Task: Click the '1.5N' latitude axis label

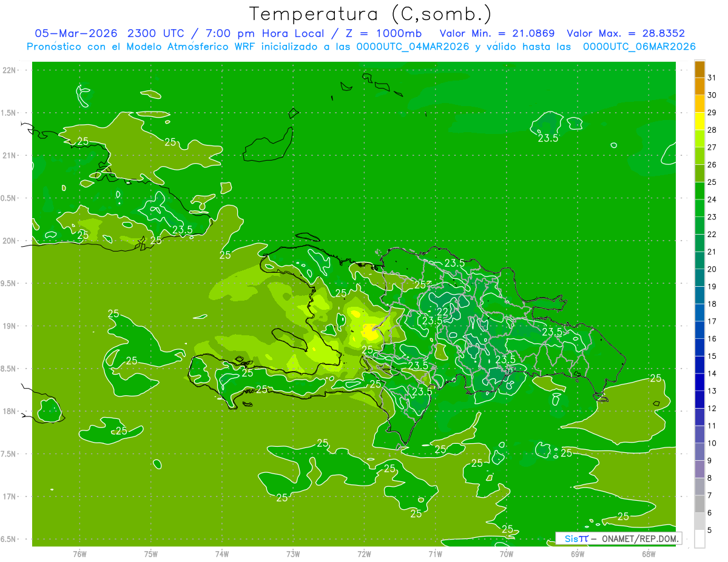Action: pyautogui.click(x=9, y=113)
